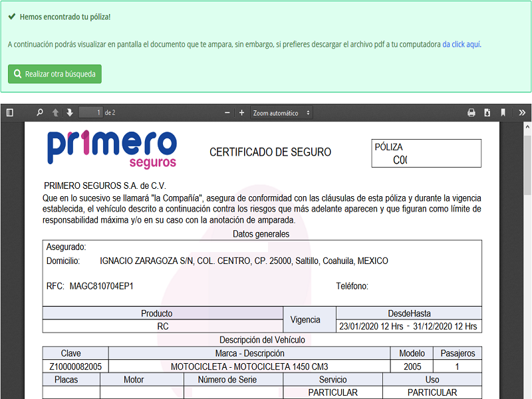Click the RFC value MAGC810704EP1
This screenshot has width=532, height=399.
pos(101,286)
